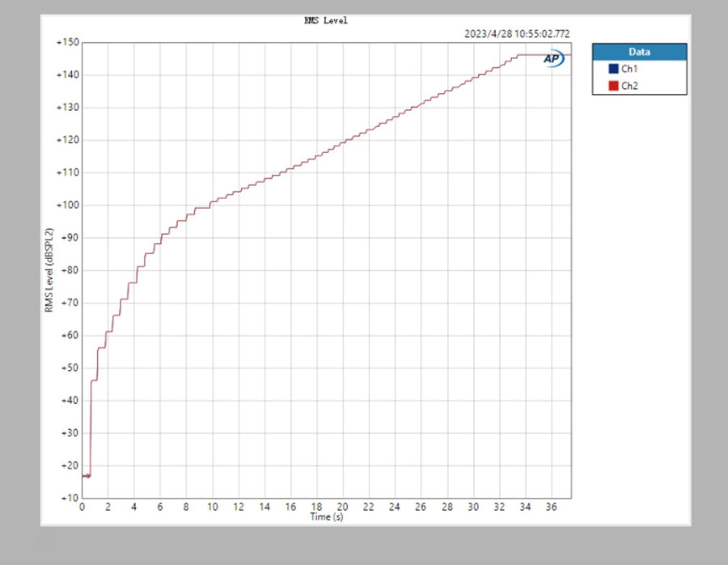Click the RMS Level graph title
Image resolution: width=728 pixels, height=565 pixels.
point(326,21)
